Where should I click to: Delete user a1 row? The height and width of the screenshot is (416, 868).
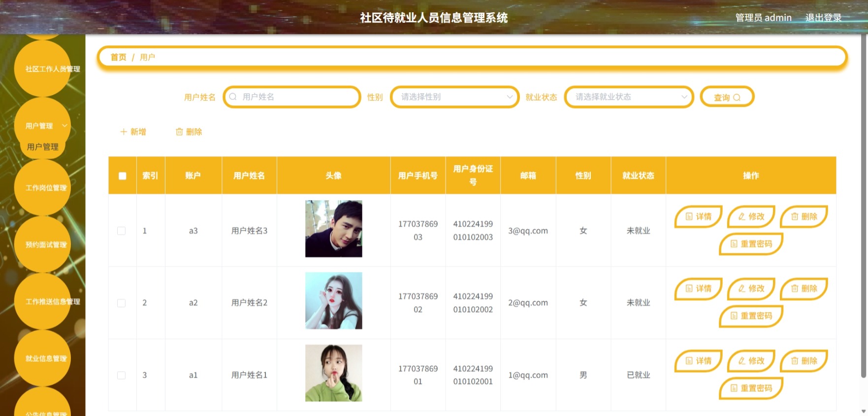(804, 361)
